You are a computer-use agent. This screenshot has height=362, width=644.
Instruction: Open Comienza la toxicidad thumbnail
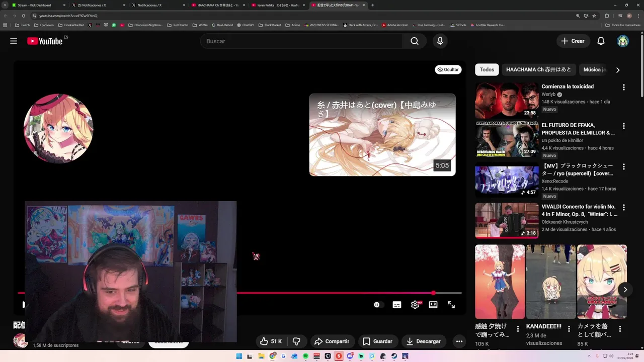pos(507,101)
